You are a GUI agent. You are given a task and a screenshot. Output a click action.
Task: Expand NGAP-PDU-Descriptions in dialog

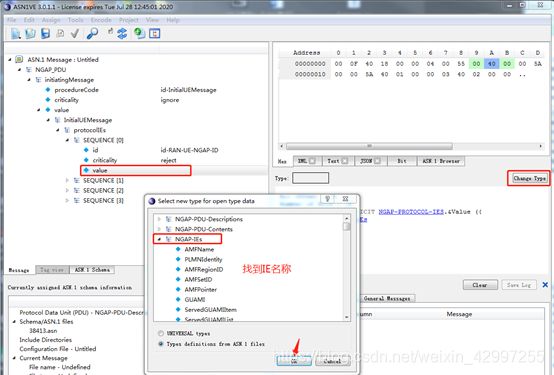click(159, 219)
